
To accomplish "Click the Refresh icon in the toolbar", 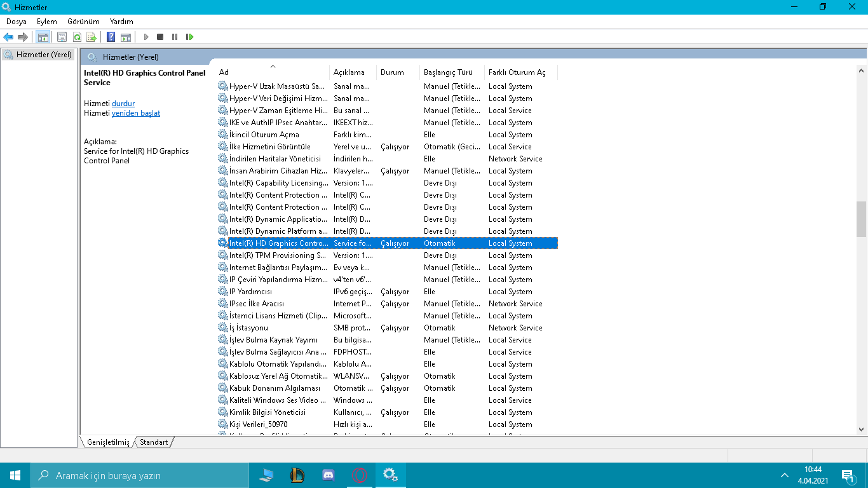I will point(77,37).
